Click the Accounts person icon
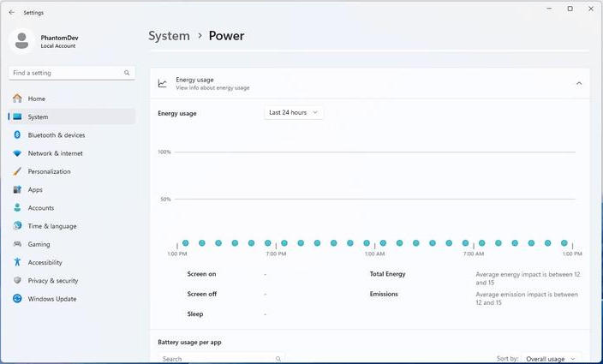 coord(17,207)
